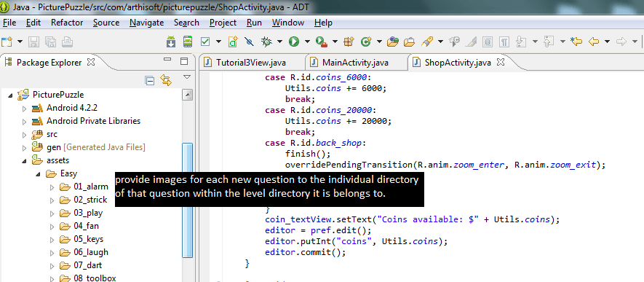644x282 pixels.
Task: Click the Next Annotation icon
Action: pos(521,42)
